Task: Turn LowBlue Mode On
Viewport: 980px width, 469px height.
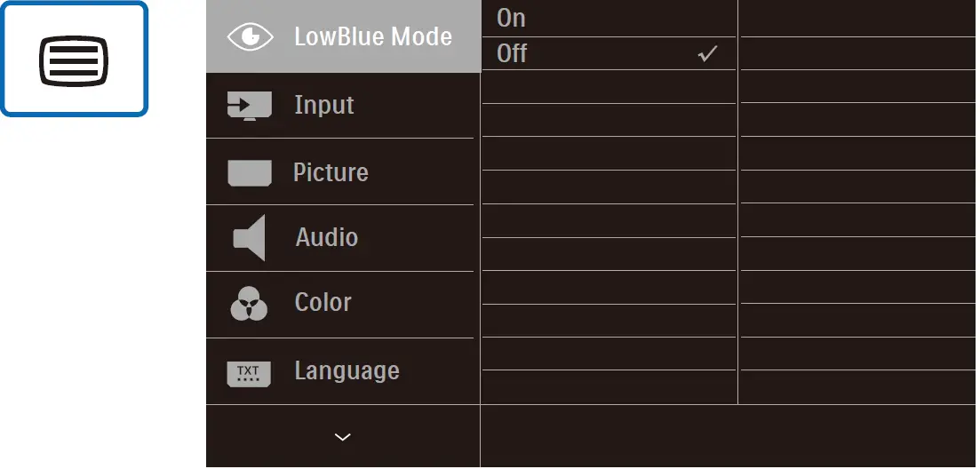Action: [x=512, y=18]
